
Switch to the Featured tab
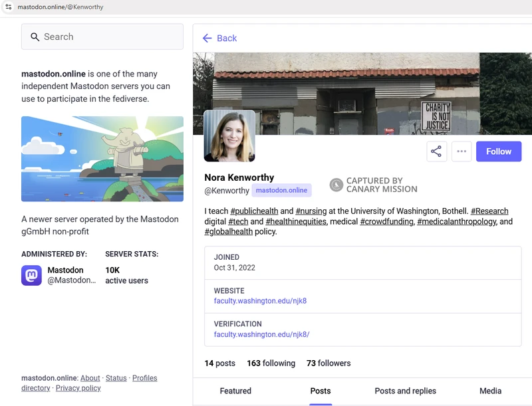(x=235, y=391)
